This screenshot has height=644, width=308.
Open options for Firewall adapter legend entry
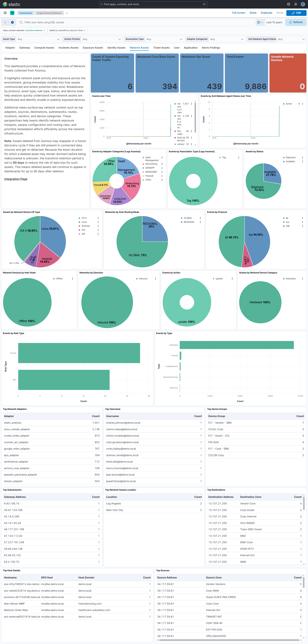click(x=162, y=176)
